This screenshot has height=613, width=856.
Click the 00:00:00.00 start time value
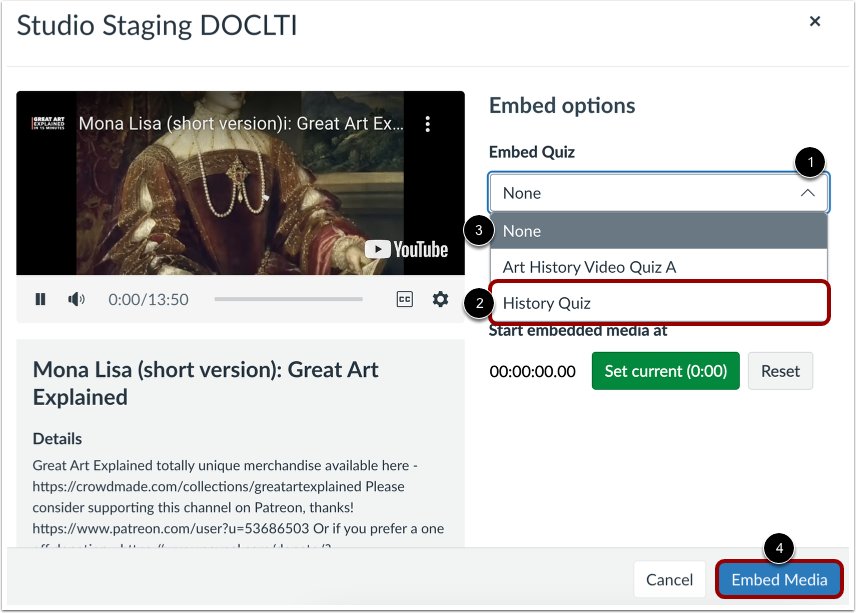pos(532,372)
